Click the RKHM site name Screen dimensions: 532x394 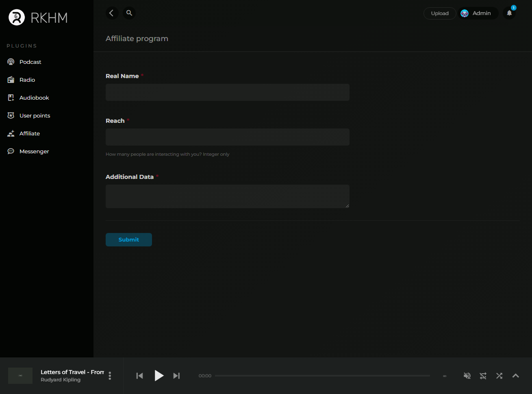pos(49,18)
